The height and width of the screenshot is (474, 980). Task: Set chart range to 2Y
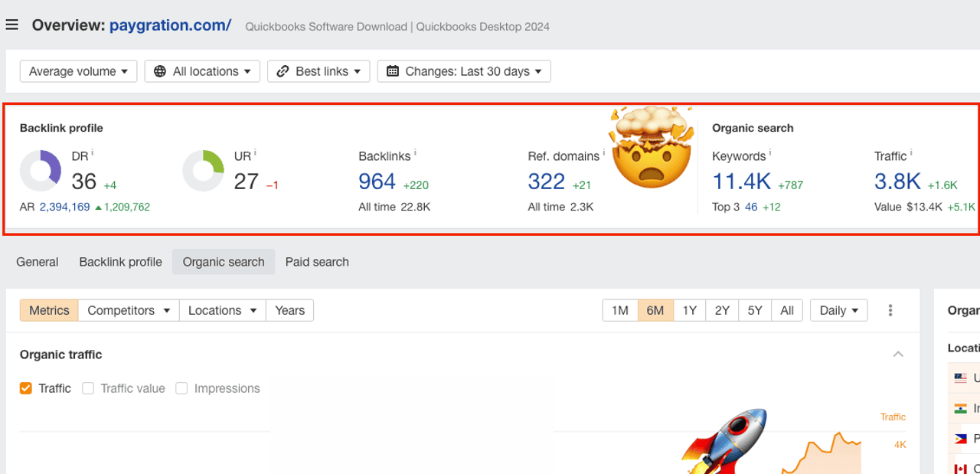pyautogui.click(x=722, y=310)
